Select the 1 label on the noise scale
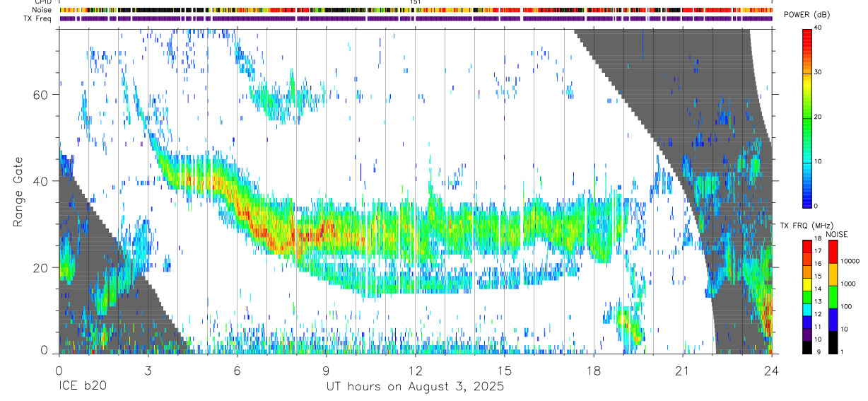The height and width of the screenshot is (401, 868). (x=842, y=351)
